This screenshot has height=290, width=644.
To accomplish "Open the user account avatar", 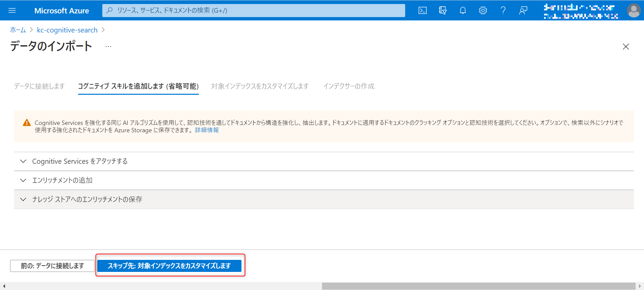I will pyautogui.click(x=634, y=10).
